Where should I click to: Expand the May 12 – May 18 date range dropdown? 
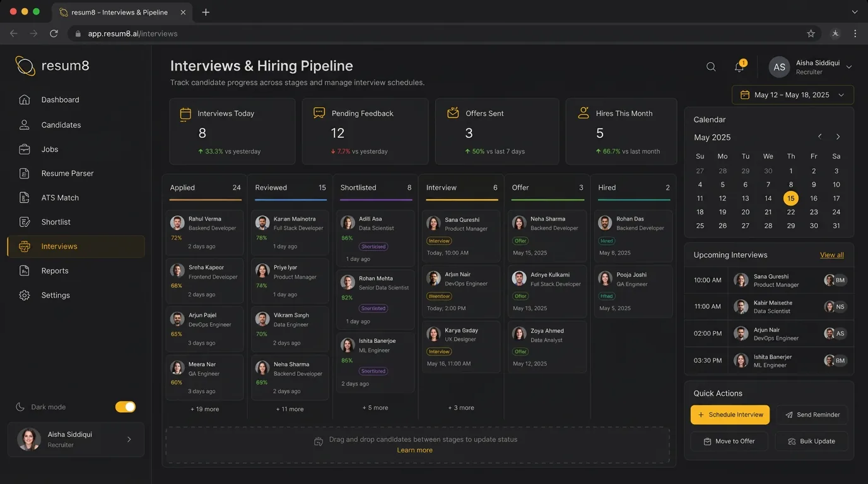click(793, 95)
